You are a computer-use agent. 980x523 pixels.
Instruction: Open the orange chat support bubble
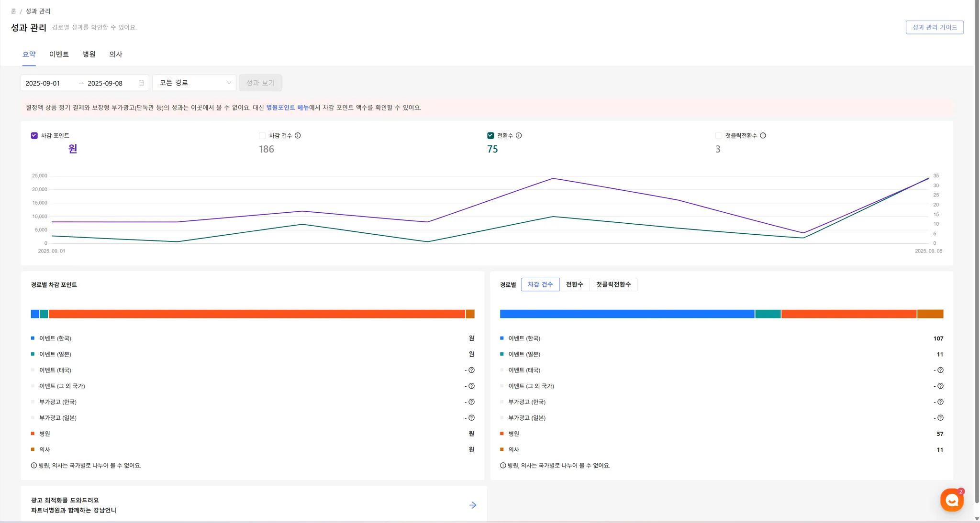952,500
